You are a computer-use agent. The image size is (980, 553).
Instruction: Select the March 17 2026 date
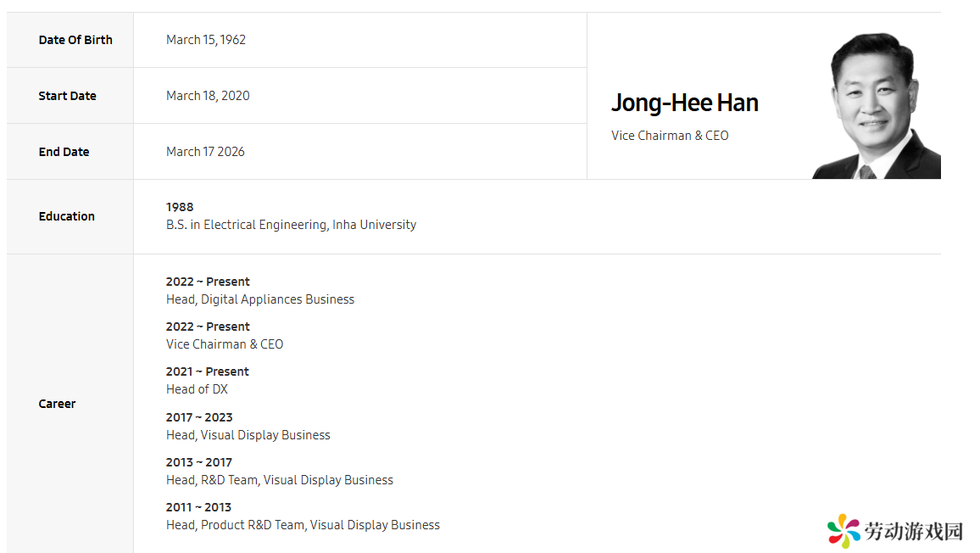pos(205,152)
